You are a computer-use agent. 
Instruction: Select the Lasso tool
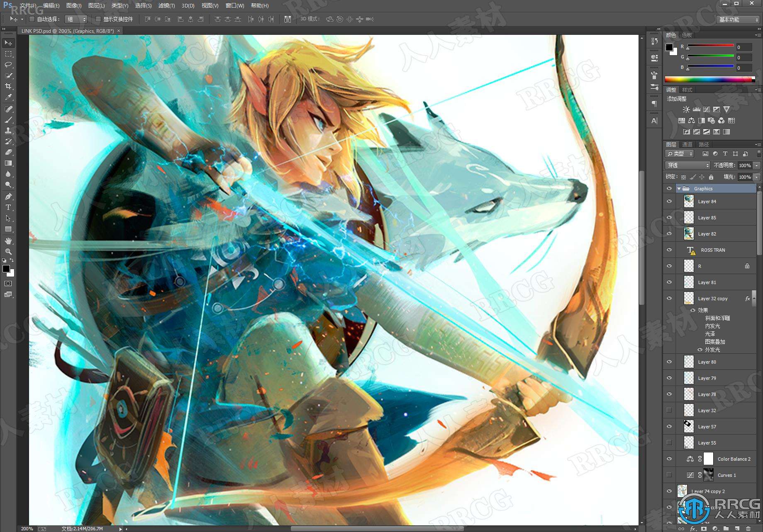click(8, 65)
